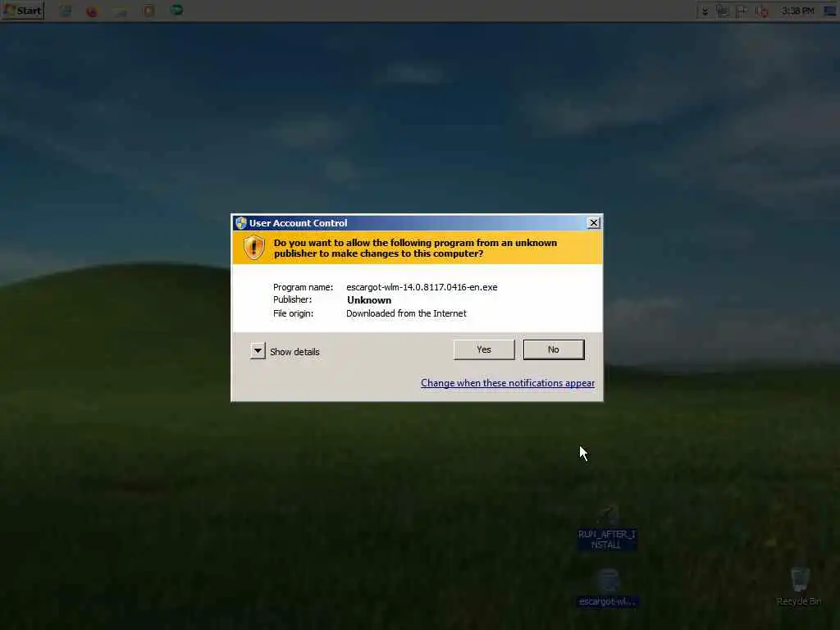Click the network tray icon

click(723, 11)
